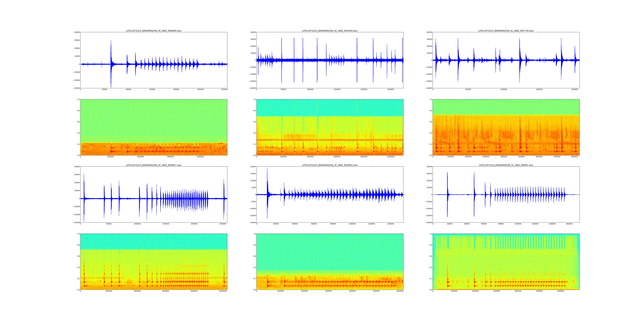The width and height of the screenshot is (644, 322).
Task: Select the RN6809 waveform plot area
Action: point(153,60)
